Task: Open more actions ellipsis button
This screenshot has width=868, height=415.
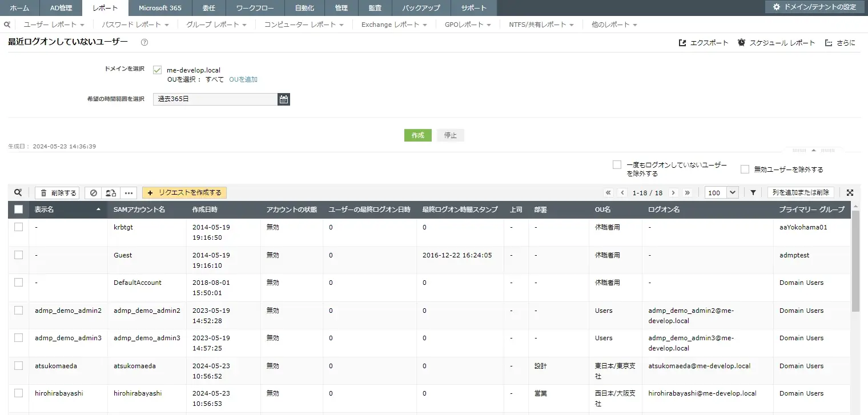Action: 128,193
